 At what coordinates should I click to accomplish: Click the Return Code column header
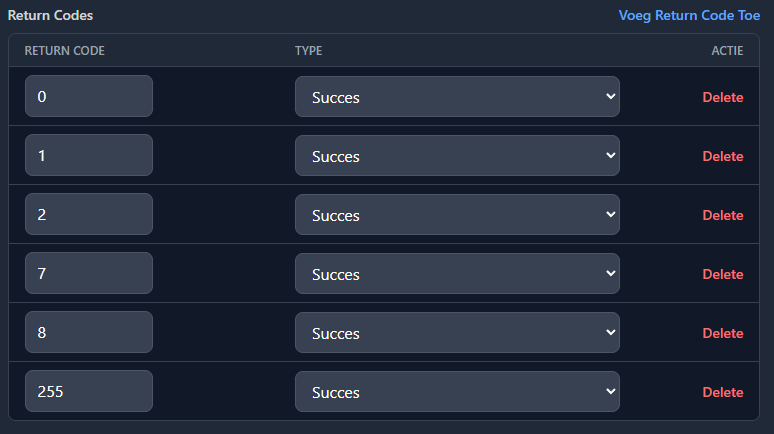(x=64, y=51)
